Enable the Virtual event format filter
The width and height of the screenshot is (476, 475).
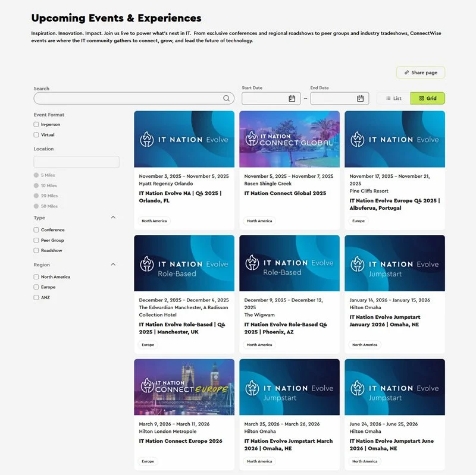tap(36, 134)
